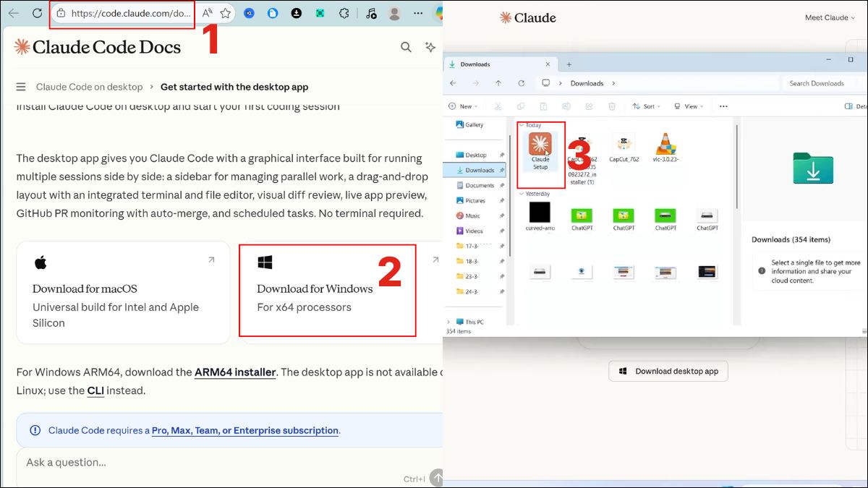Screen dimensions: 868x488
Task: Click the Search Downloads box
Action: pyautogui.click(x=823, y=83)
